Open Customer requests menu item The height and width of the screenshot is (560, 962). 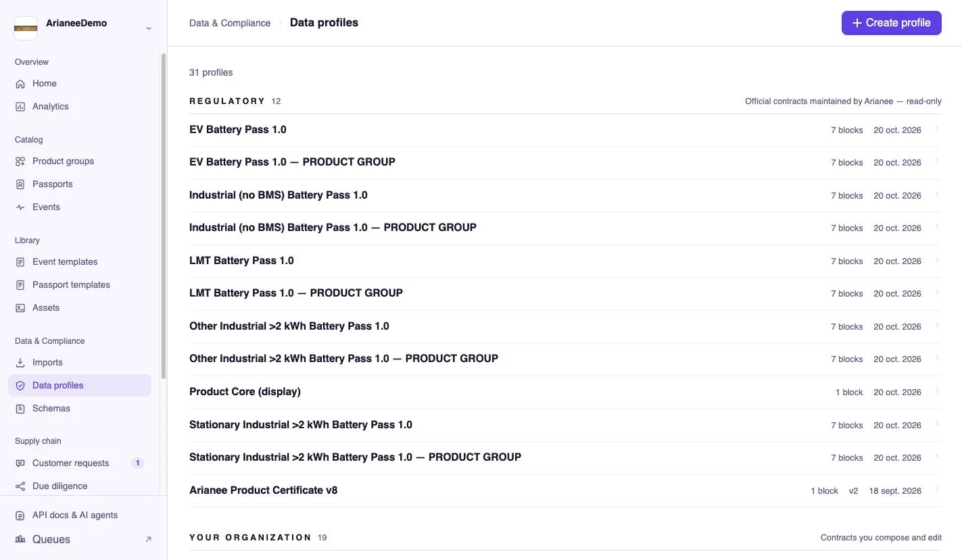pyautogui.click(x=80, y=463)
